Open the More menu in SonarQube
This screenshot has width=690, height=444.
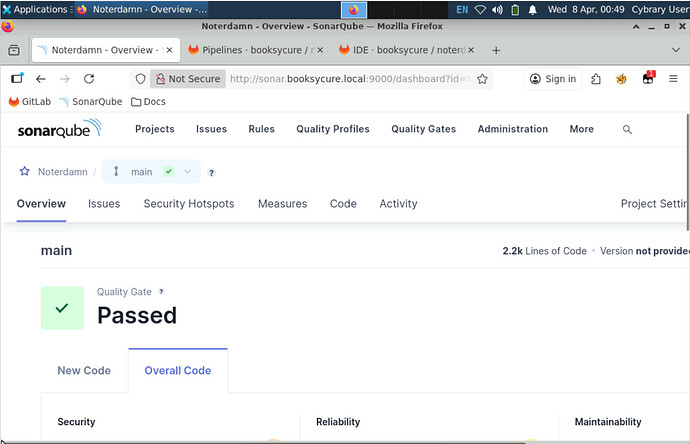[581, 129]
